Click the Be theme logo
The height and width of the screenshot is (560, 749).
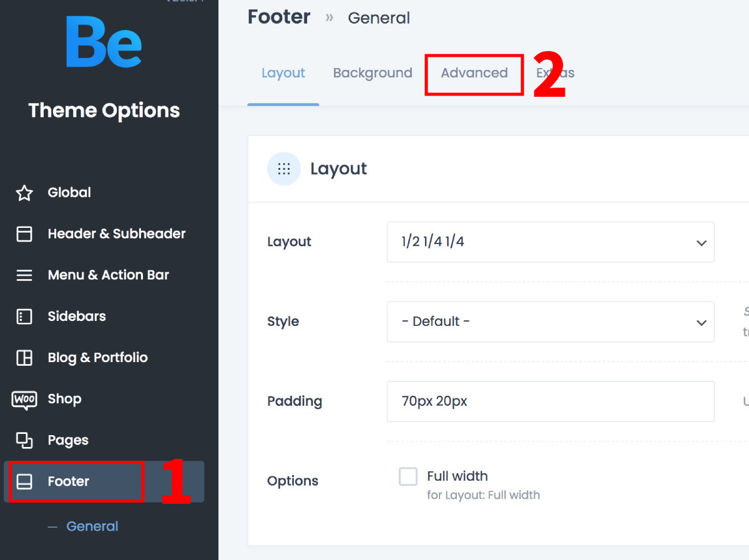(104, 42)
